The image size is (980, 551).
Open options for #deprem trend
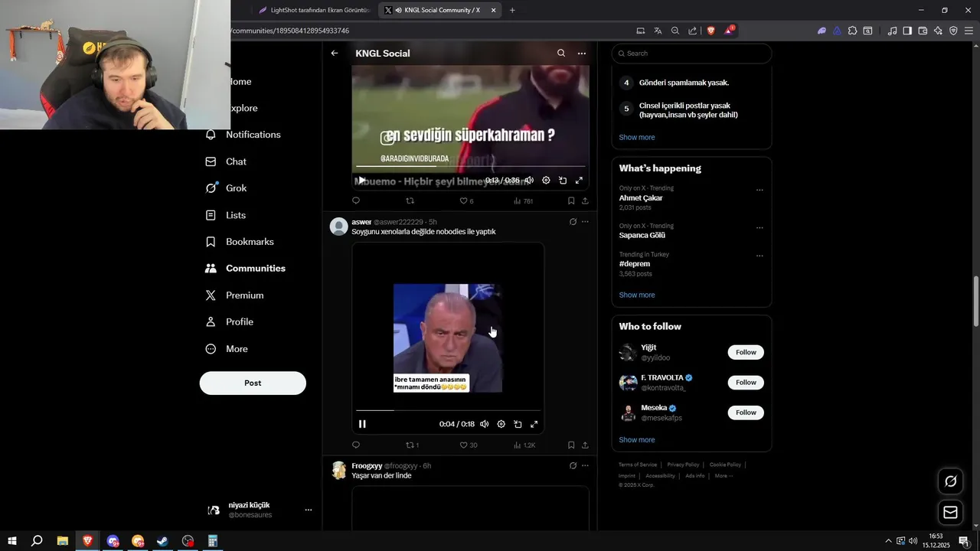tap(759, 256)
